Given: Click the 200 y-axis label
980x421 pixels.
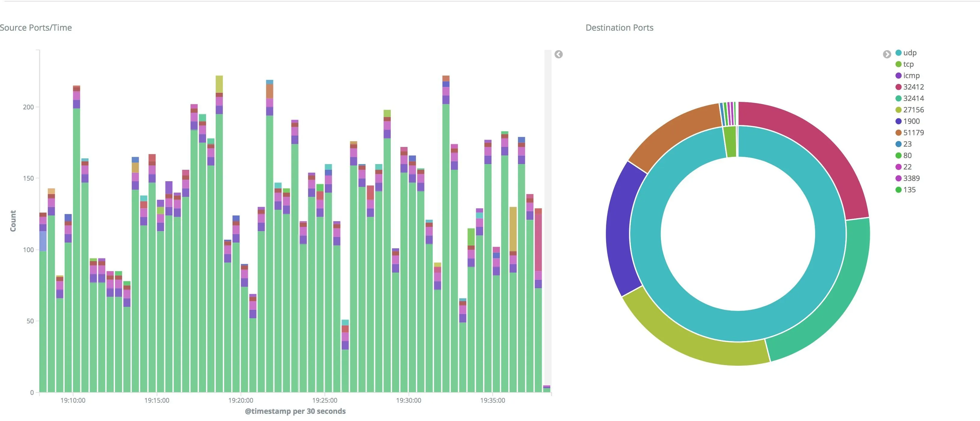Looking at the screenshot, I should click(x=28, y=107).
